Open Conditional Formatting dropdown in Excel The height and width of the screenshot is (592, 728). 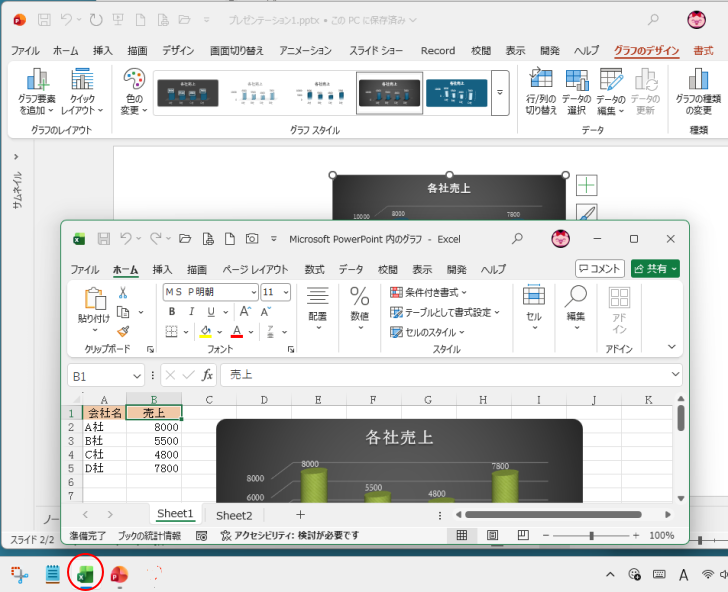428,293
